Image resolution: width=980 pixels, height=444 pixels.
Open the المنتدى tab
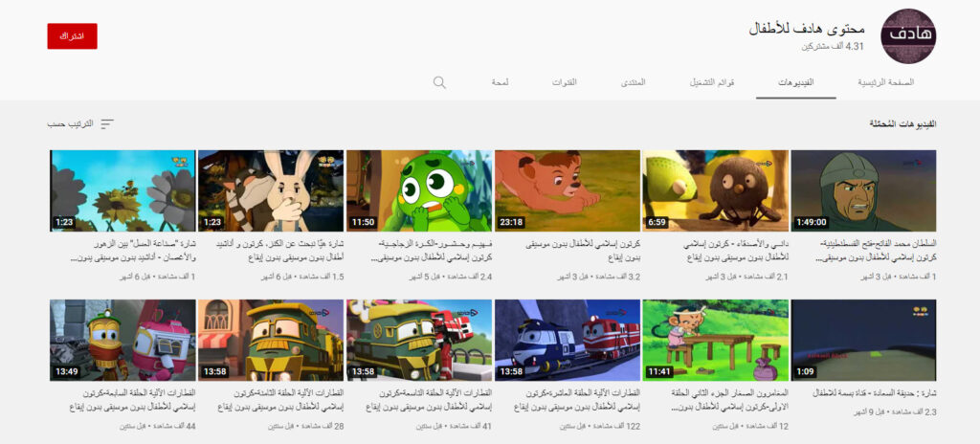[634, 82]
